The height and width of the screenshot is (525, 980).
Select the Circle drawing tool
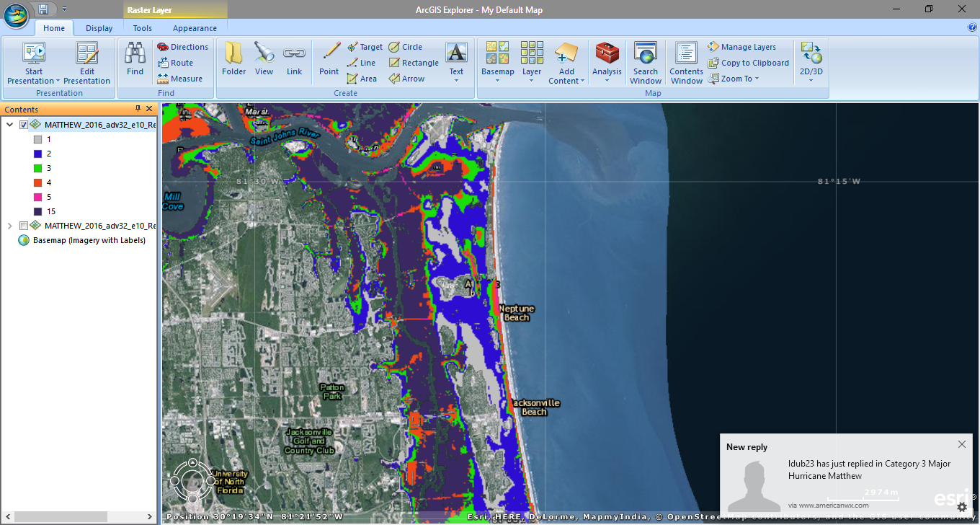click(x=406, y=47)
